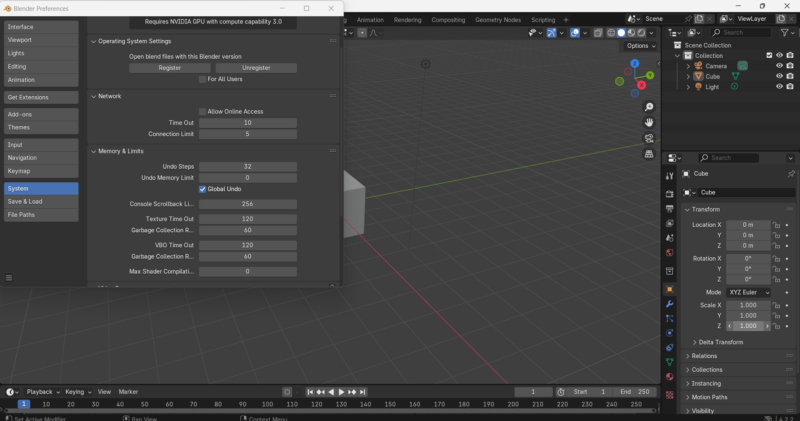Open the Texture properties tab
This screenshot has width=800, height=421.
coord(669,395)
